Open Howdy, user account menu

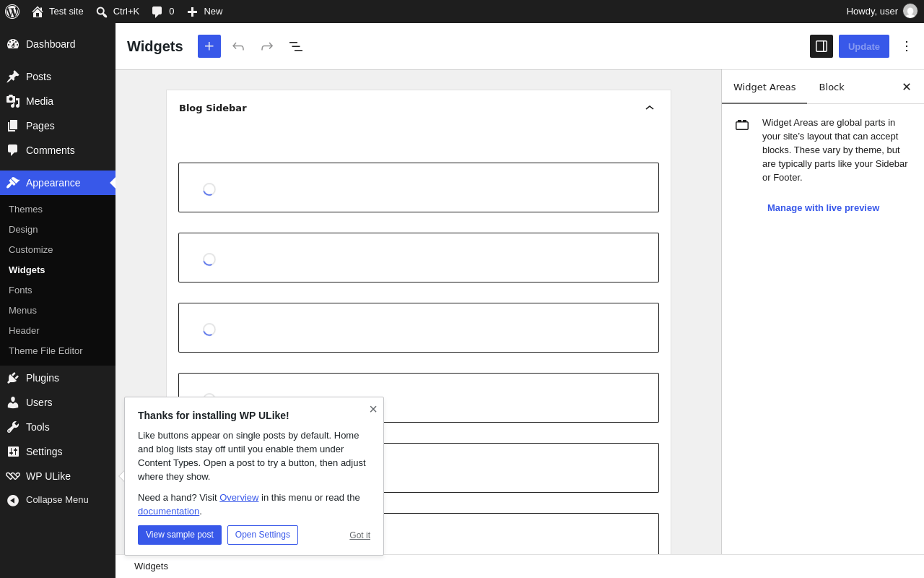click(x=881, y=12)
